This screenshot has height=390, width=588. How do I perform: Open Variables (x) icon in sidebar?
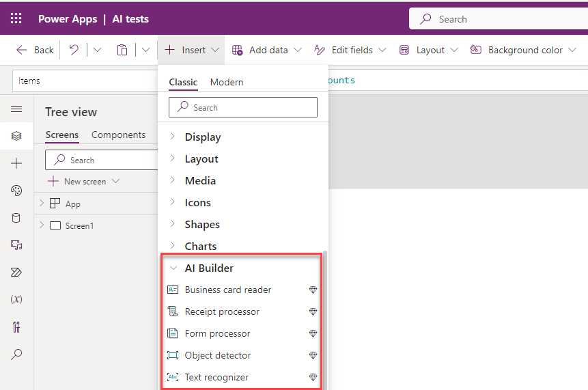click(x=16, y=300)
